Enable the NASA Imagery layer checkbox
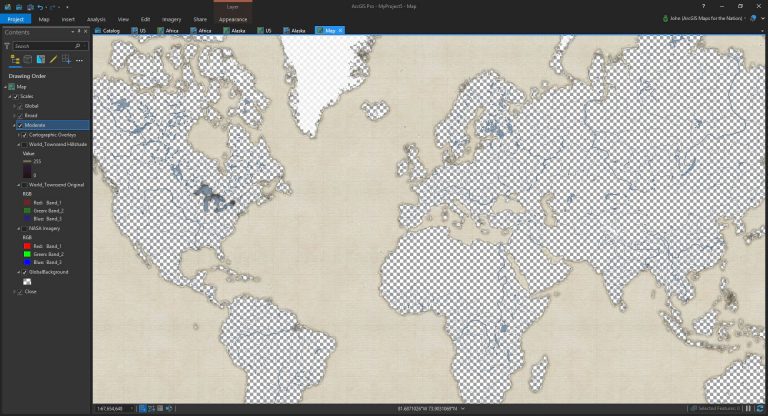The image size is (768, 416). [24, 229]
